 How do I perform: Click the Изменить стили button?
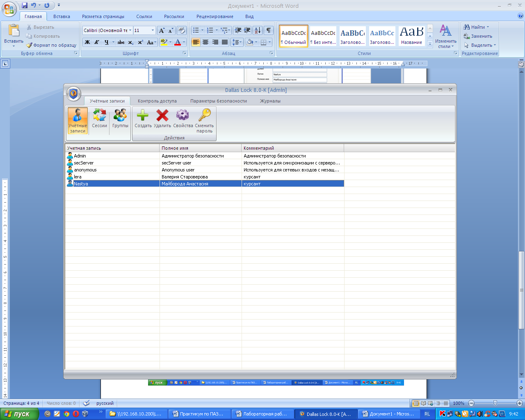click(x=446, y=36)
